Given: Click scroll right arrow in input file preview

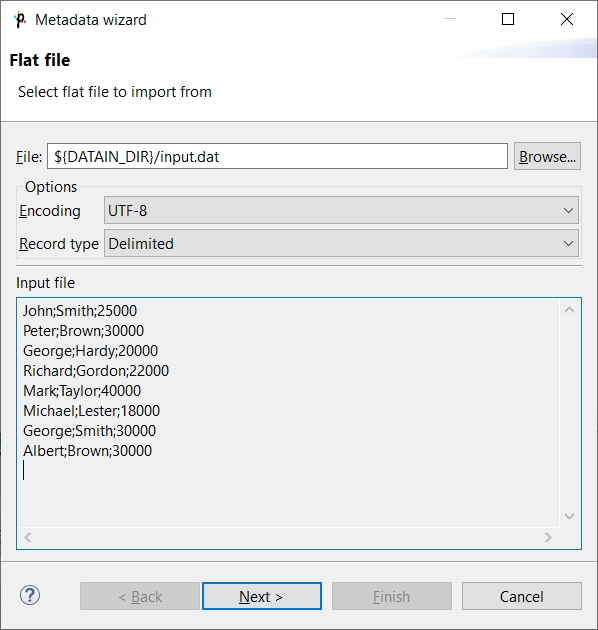Looking at the screenshot, I should click(548, 537).
